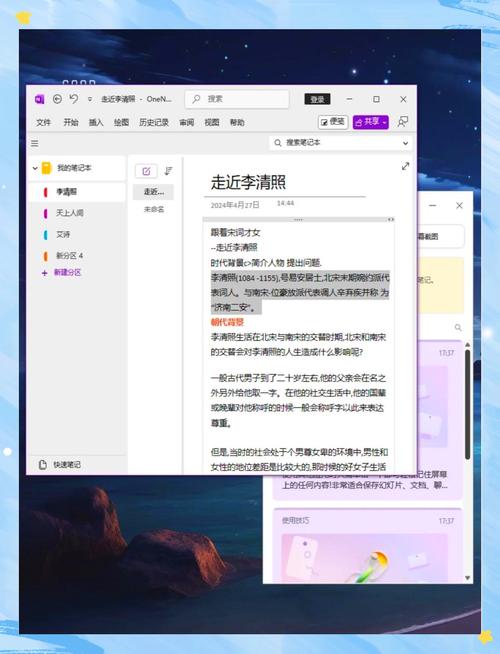The image size is (500, 654).
Task: Select the 新分区 4 section
Action: (77, 256)
